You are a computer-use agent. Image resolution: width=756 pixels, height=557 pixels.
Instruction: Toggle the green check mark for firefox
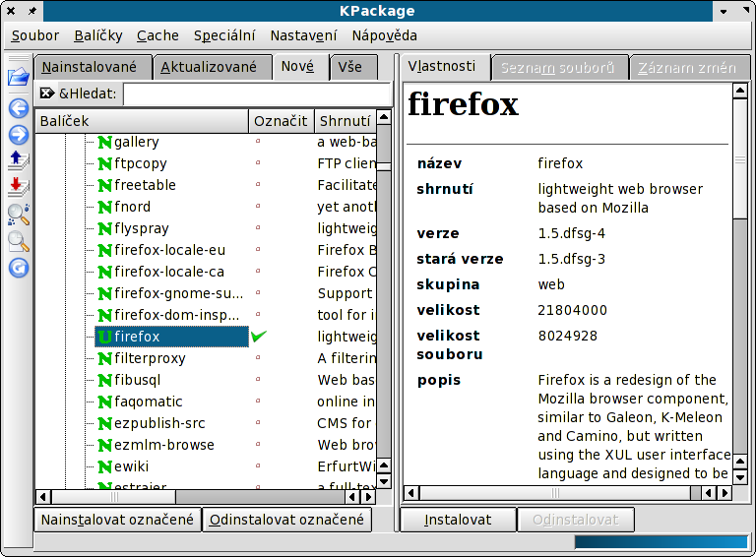click(259, 336)
